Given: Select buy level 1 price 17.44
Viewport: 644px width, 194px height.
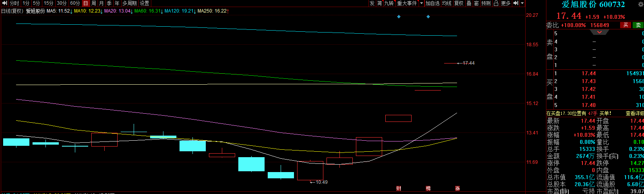Looking at the screenshot, I should point(588,73).
